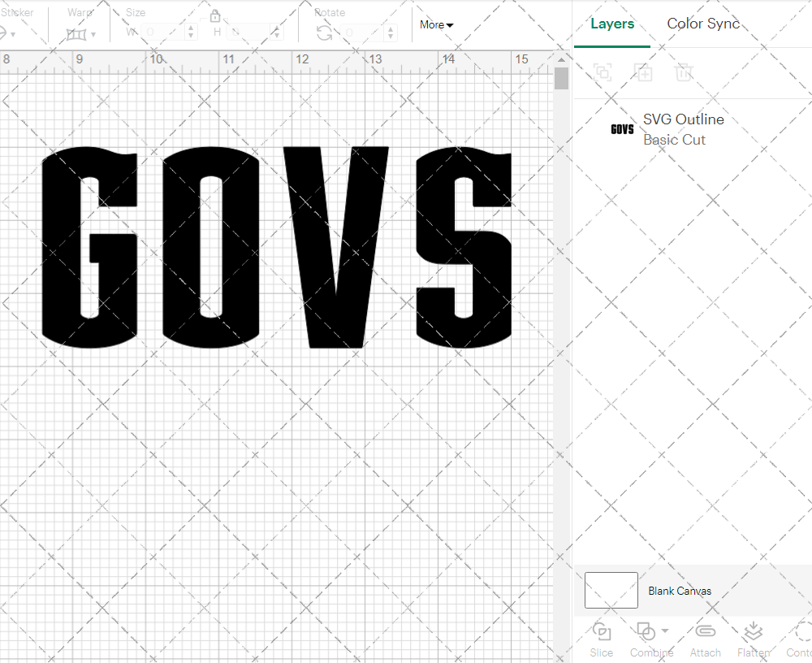Click the Blank Canvas label
Viewport: 812px width, 663px height.
click(680, 591)
